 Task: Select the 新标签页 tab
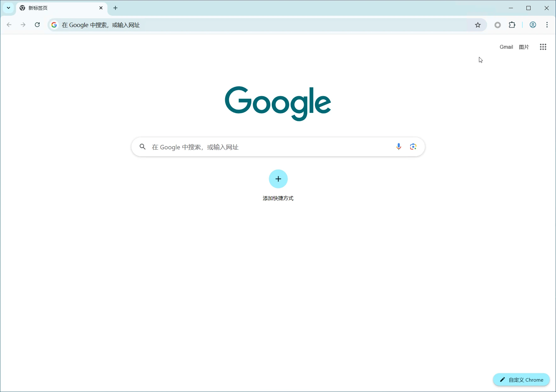pyautogui.click(x=61, y=8)
